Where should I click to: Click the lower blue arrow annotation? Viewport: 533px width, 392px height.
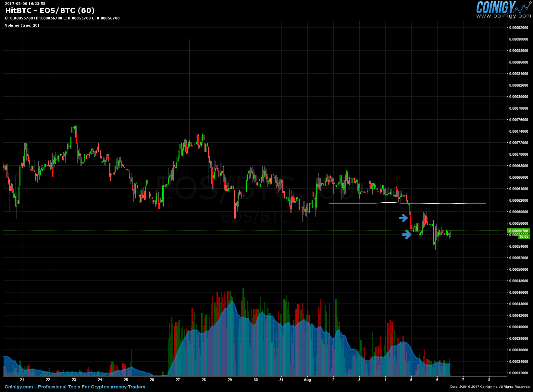coord(407,234)
